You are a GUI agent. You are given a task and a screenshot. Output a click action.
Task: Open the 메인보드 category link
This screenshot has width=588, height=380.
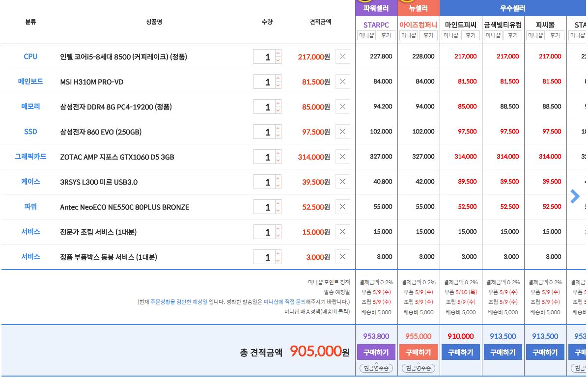[x=30, y=81]
